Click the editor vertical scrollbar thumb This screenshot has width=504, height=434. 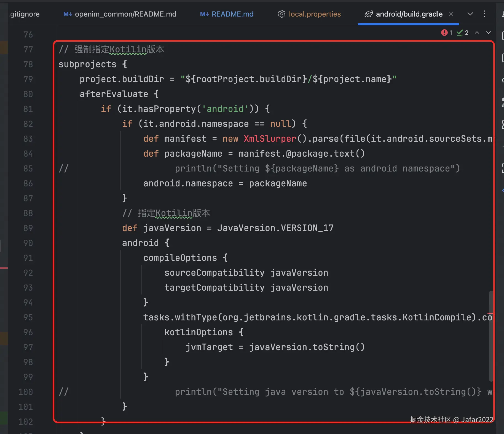coord(491,336)
